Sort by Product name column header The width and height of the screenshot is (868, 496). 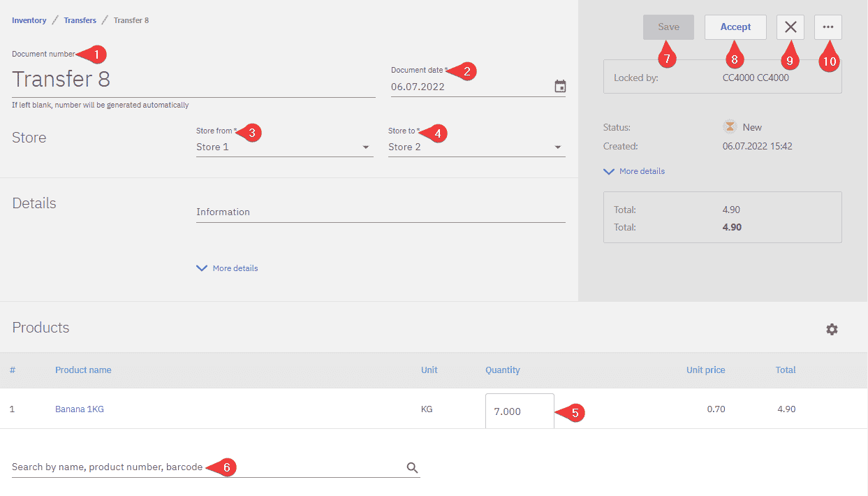[83, 370]
